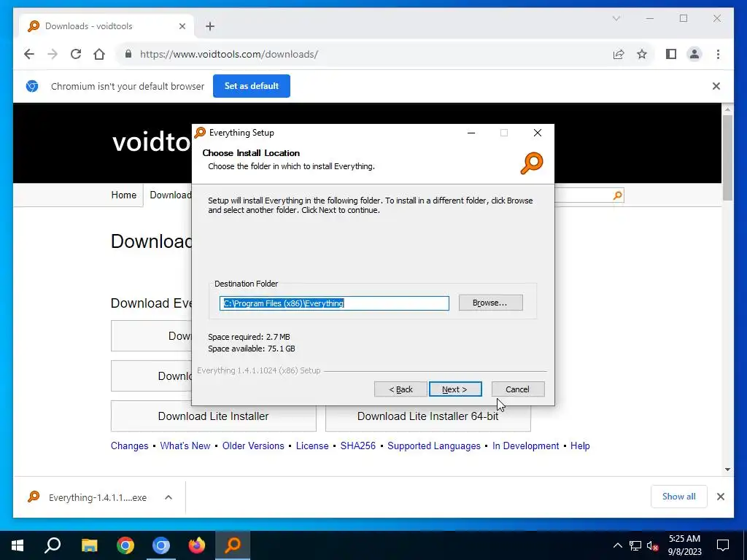Click the Everything logo in the setup header
The height and width of the screenshot is (560, 747).
click(532, 163)
